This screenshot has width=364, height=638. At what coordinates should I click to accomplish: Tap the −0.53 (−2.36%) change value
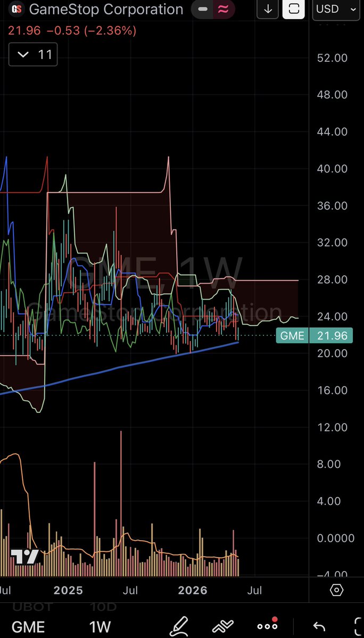(x=92, y=31)
